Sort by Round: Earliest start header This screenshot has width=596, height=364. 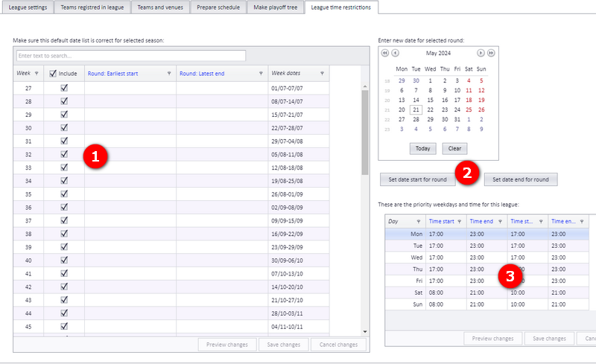[x=113, y=74]
